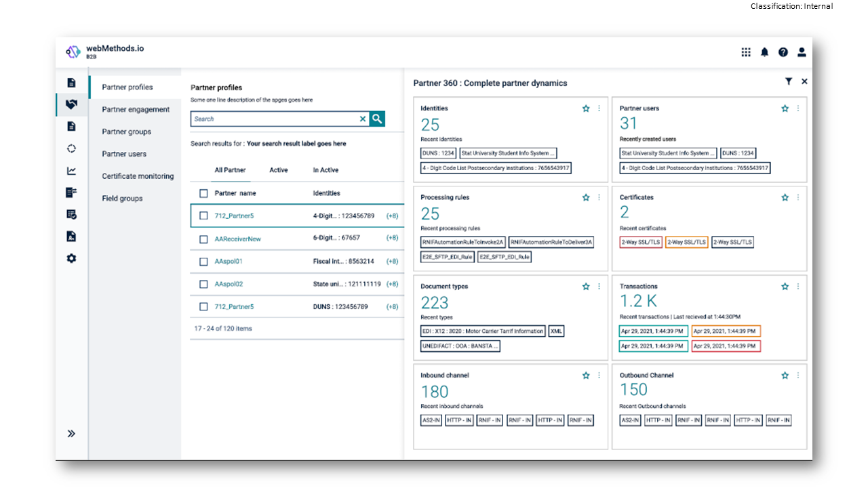The height and width of the screenshot is (488, 868).
Task: Open the AAspol02 partner profile link
Action: pos(228,283)
